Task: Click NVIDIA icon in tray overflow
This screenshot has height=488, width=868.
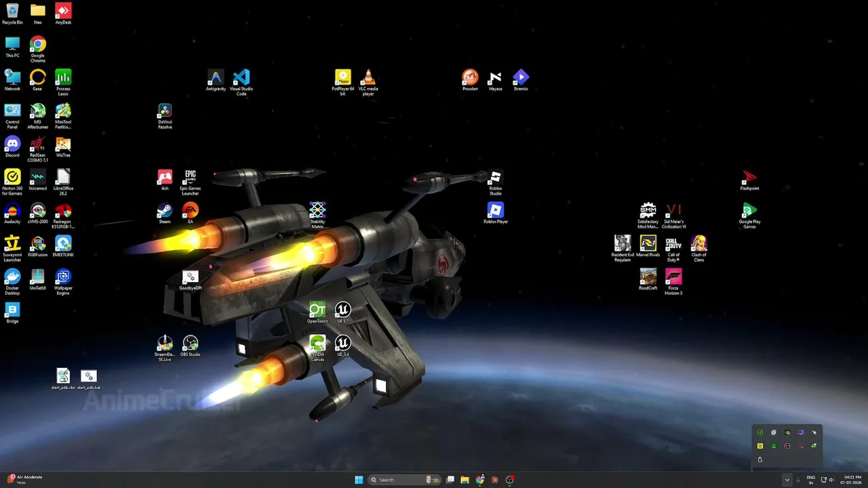Action: [x=787, y=432]
